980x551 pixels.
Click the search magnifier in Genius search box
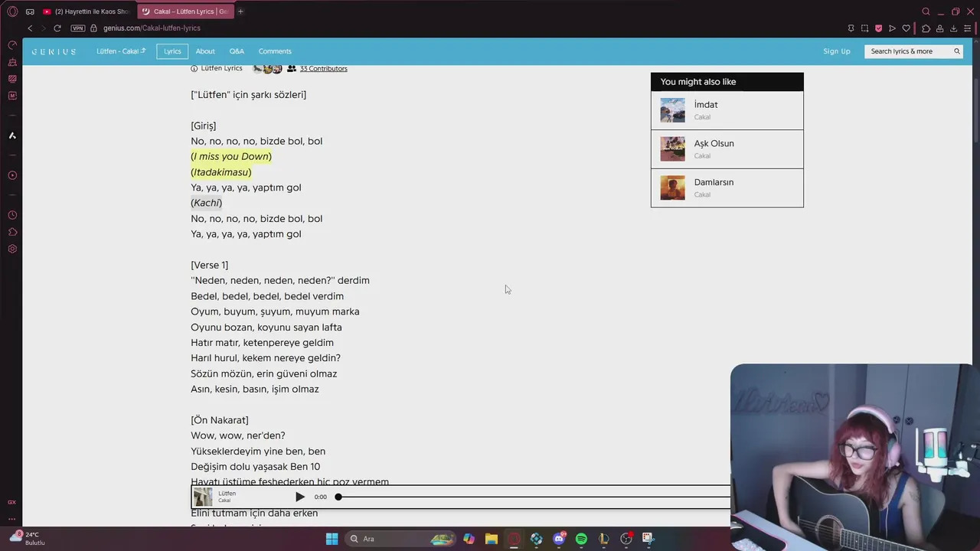[x=956, y=51]
